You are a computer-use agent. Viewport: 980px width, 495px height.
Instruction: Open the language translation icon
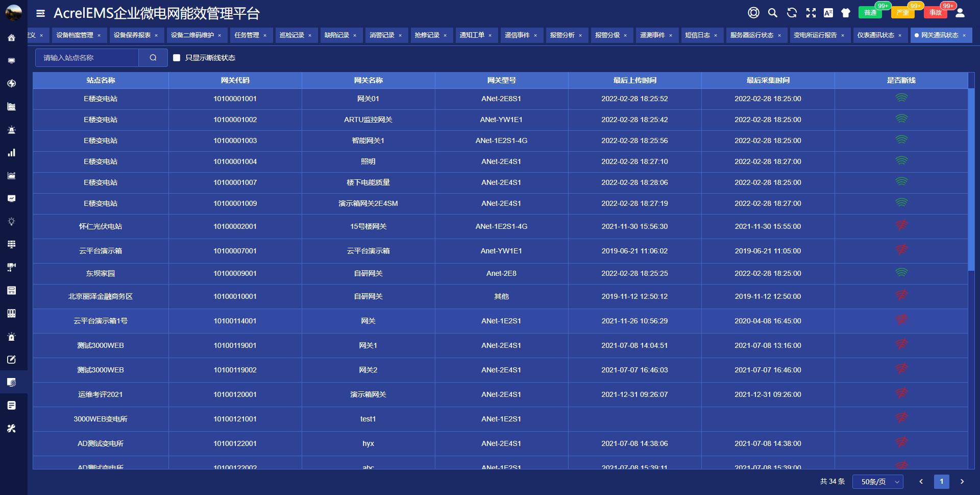[x=828, y=13]
